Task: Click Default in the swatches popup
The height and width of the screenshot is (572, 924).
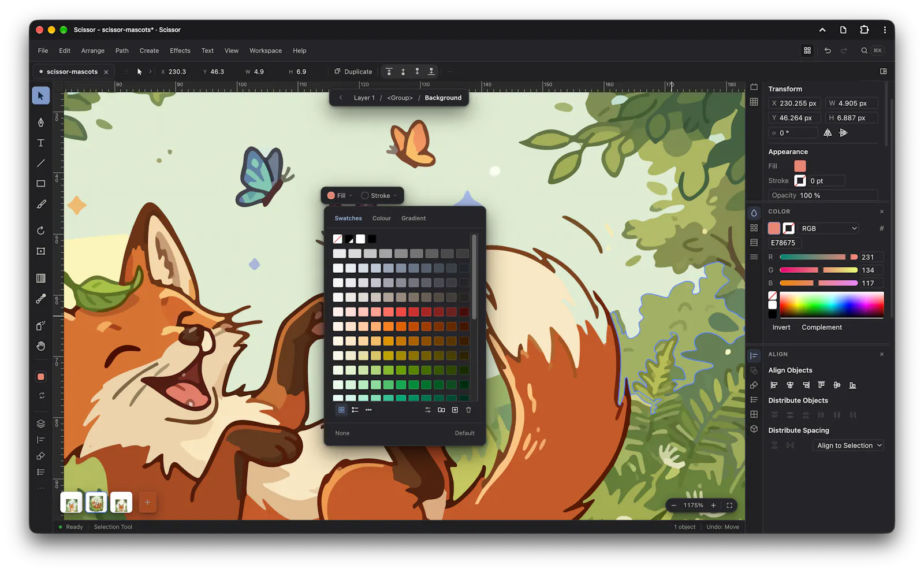Action: (464, 433)
